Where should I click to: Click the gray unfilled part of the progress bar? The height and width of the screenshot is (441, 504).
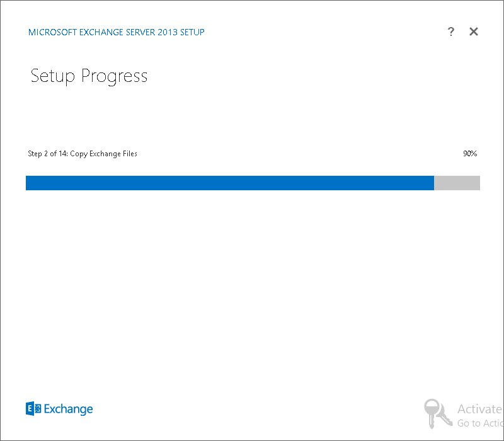[x=457, y=183]
